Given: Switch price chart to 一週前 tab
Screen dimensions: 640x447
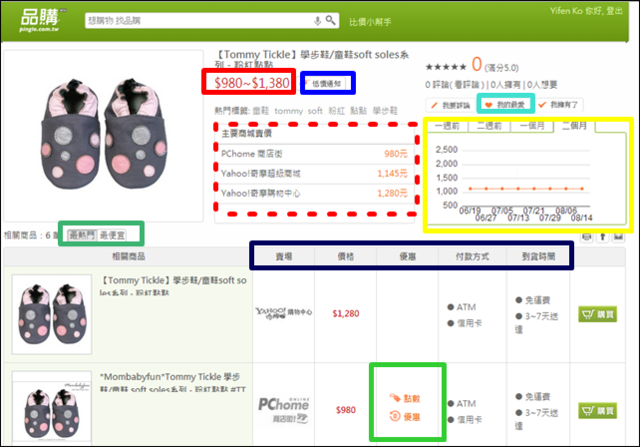Looking at the screenshot, I should pos(447,126).
